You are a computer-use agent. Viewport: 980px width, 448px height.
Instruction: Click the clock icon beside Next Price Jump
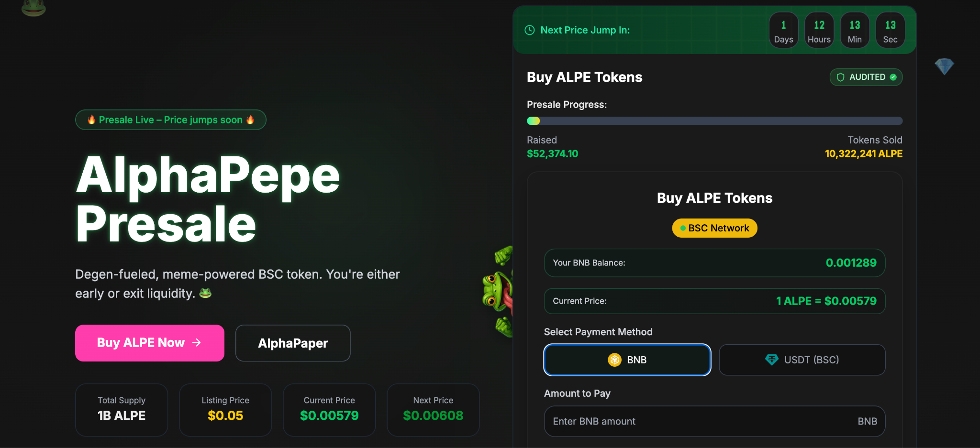(529, 30)
